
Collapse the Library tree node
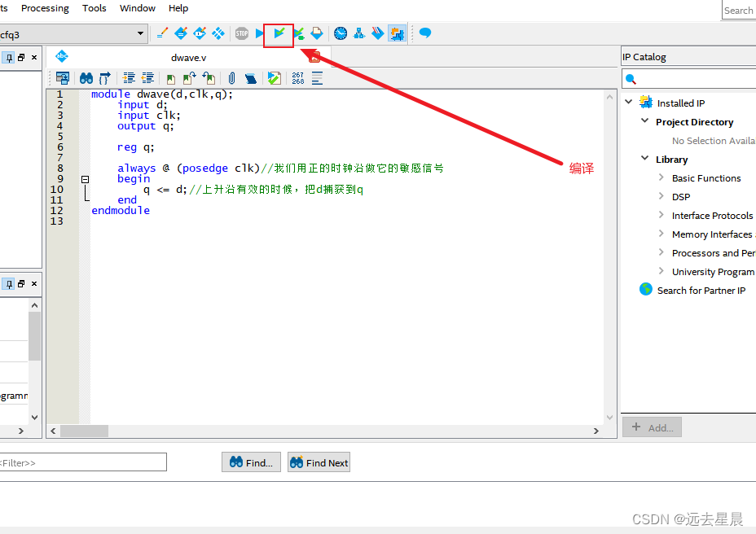pos(644,158)
